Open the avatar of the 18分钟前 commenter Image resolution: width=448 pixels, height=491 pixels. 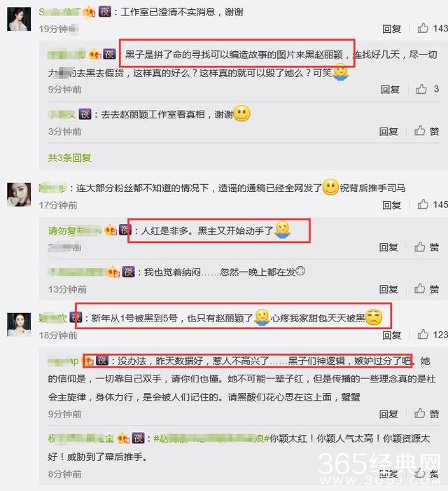(19, 324)
